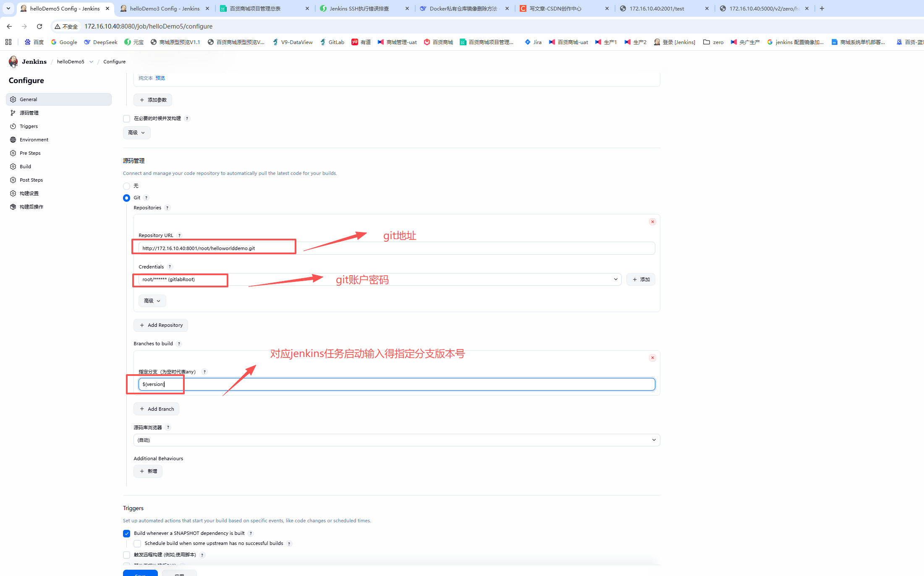The width and height of the screenshot is (924, 576).
Task: Go to 构建设置 section in sidebar
Action: pos(59,193)
